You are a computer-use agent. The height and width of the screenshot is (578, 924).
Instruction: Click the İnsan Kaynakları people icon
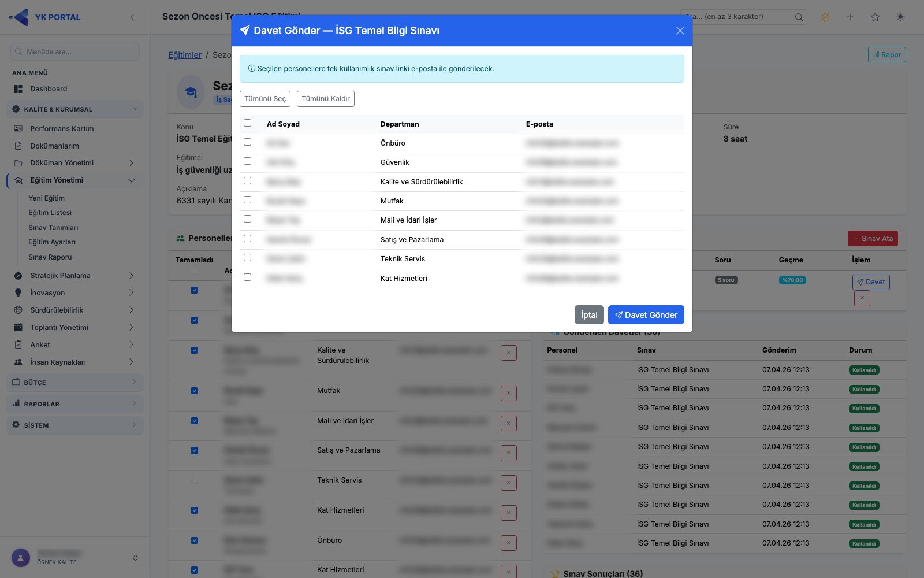pyautogui.click(x=18, y=362)
